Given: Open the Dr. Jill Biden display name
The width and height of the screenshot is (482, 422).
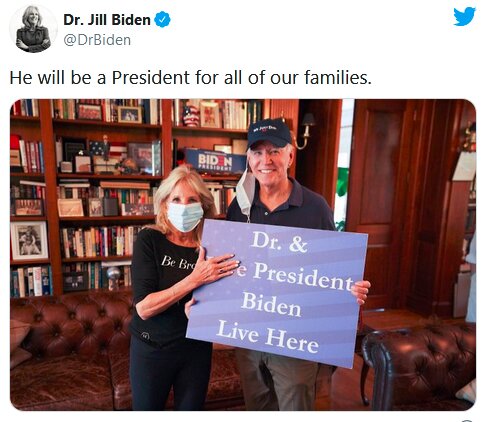Looking at the screenshot, I should (x=107, y=20).
